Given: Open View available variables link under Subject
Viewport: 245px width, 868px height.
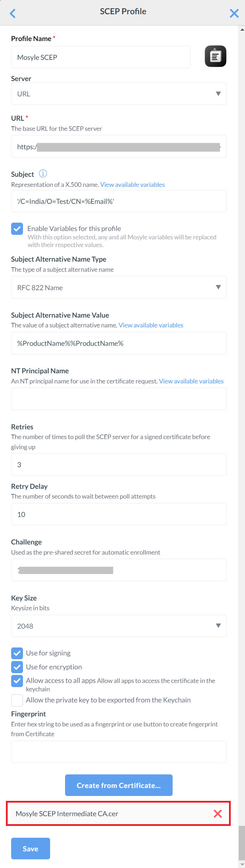Looking at the screenshot, I should click(133, 185).
